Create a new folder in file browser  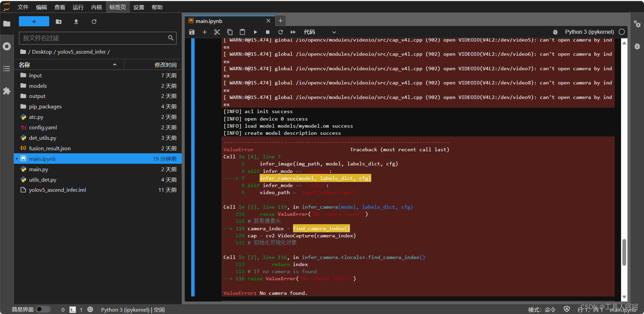click(x=59, y=22)
